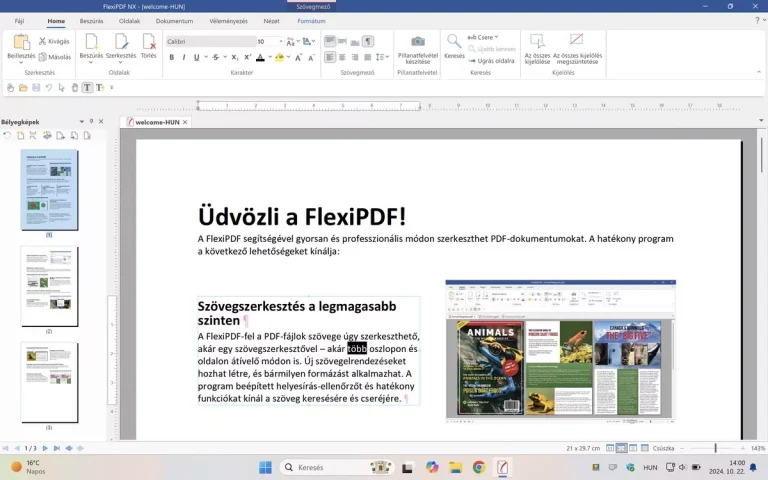The height and width of the screenshot is (480, 768).
Task: Apply subscript formatting
Action: pyautogui.click(x=235, y=57)
